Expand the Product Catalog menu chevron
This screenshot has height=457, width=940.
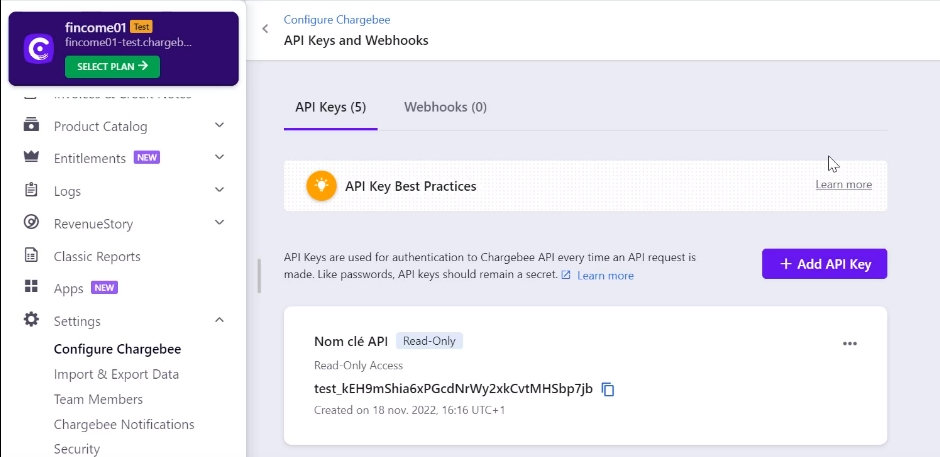(x=219, y=125)
